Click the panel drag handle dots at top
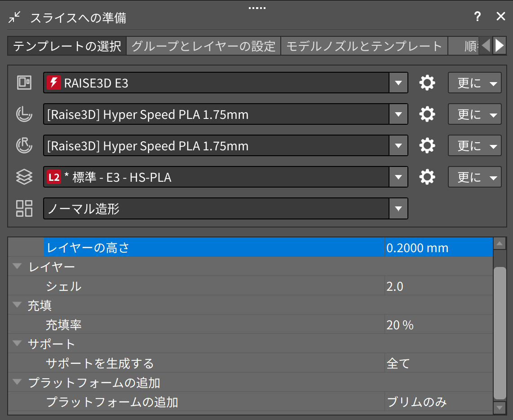 point(257,8)
